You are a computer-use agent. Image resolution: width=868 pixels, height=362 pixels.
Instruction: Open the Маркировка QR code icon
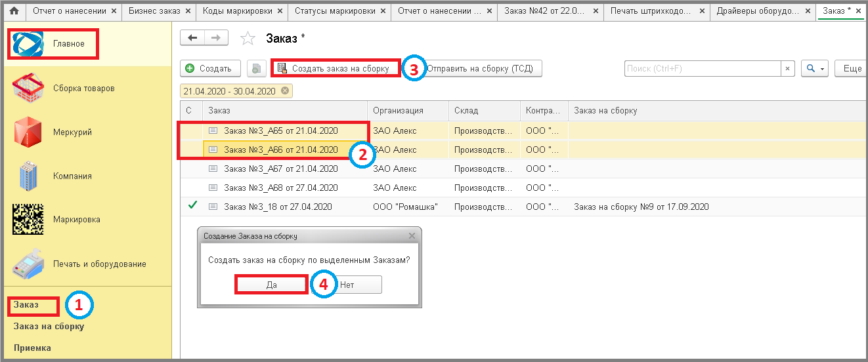[28, 220]
